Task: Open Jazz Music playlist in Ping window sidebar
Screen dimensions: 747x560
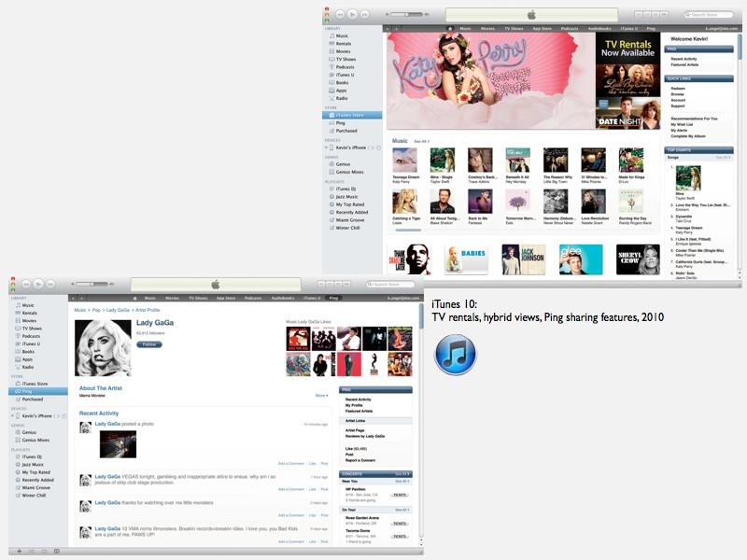Action: [33, 464]
